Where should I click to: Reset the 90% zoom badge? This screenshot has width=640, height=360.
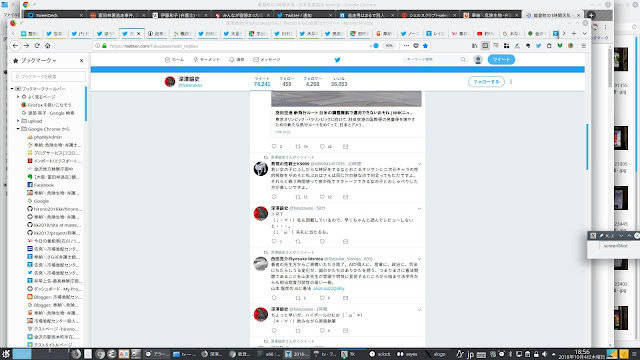click(389, 46)
